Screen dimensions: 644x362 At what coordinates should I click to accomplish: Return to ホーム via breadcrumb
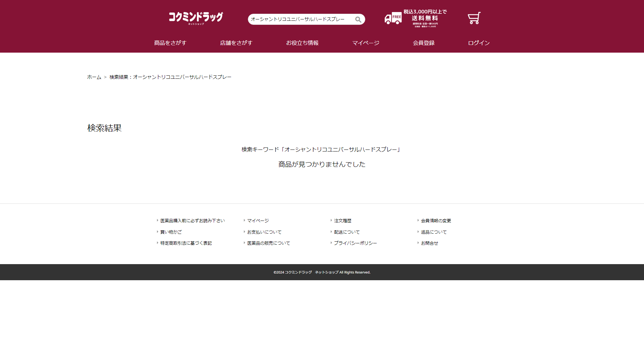pos(94,77)
